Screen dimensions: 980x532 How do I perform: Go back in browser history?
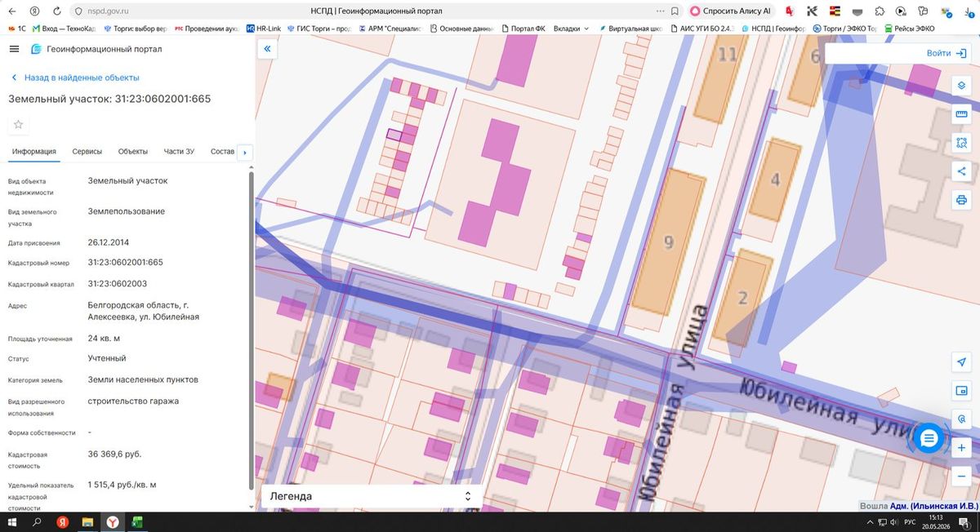[x=11, y=11]
